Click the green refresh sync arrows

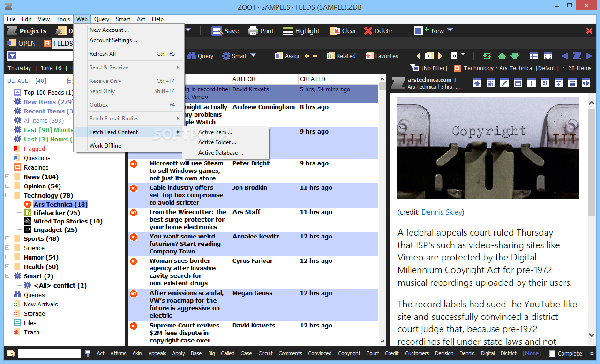(x=487, y=56)
